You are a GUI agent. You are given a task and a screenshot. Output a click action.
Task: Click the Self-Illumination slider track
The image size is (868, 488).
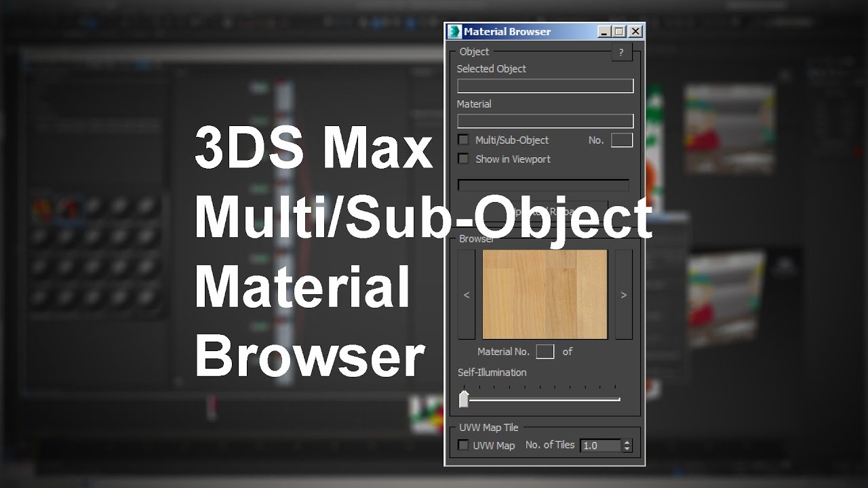pyautogui.click(x=545, y=400)
